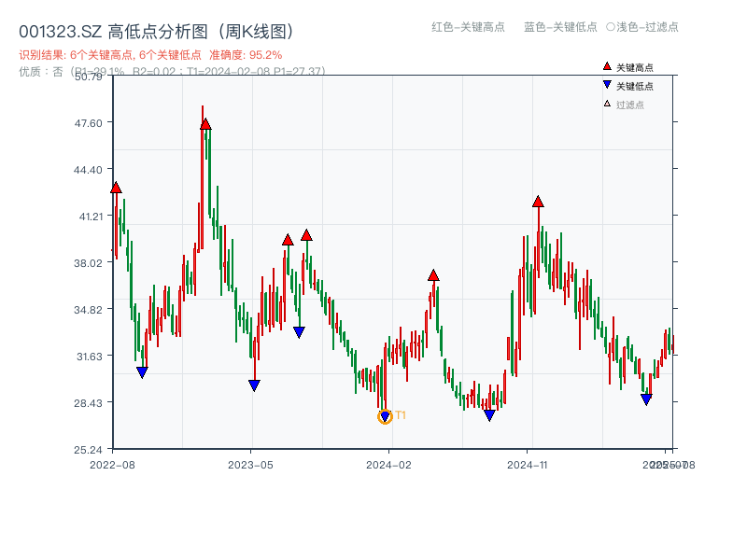The image size is (747, 560).
Task: Click the hollow 过滤点 triangle icon in legend
Action: coord(606,103)
